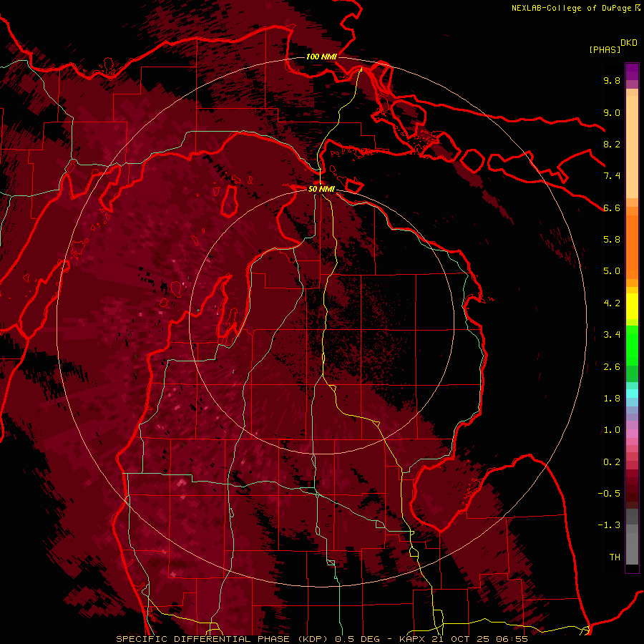Viewport: 644px width, 644px height.
Task: Click the TH legend label
Action: tap(615, 557)
